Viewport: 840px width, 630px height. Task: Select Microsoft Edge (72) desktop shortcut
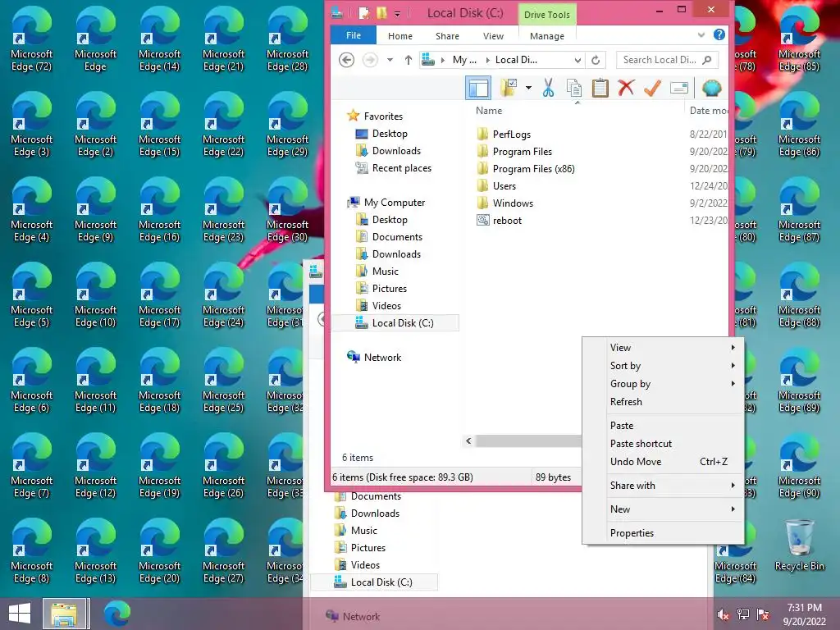click(32, 39)
